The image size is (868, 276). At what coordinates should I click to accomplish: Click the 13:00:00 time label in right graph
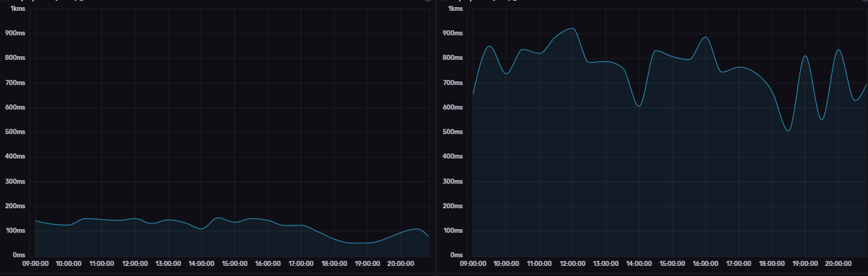[x=606, y=264]
